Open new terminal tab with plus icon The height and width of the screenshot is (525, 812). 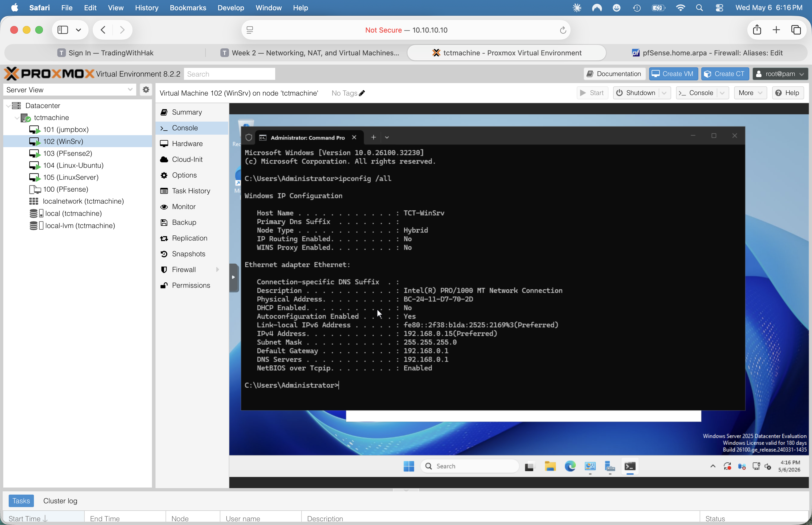coord(373,137)
